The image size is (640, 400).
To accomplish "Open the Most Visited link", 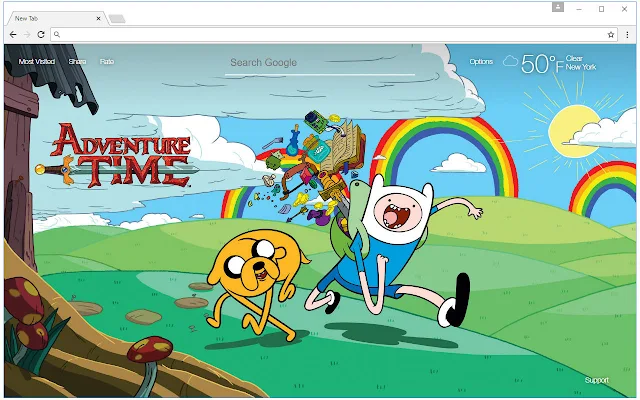I will (x=37, y=62).
